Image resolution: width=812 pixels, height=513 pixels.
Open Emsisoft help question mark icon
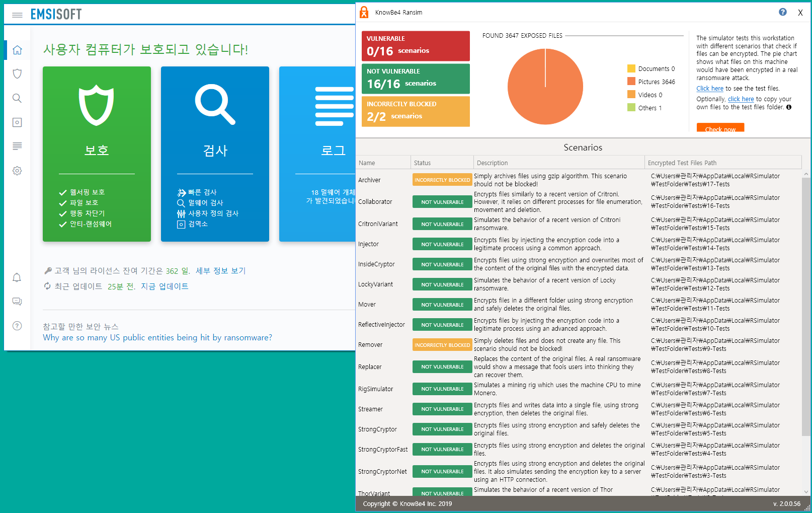17,326
